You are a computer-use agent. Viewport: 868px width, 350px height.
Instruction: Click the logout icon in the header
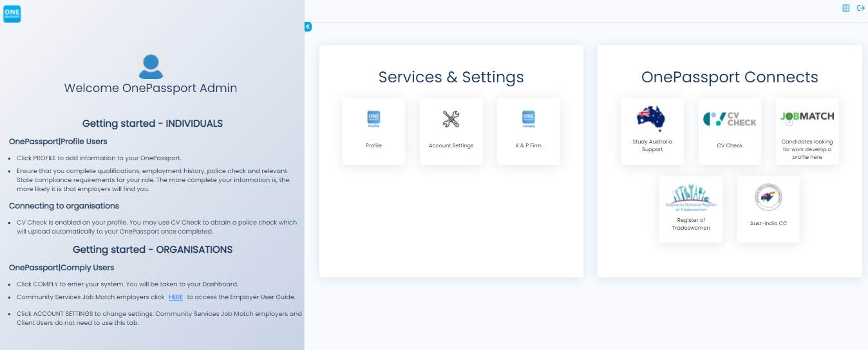[x=860, y=8]
